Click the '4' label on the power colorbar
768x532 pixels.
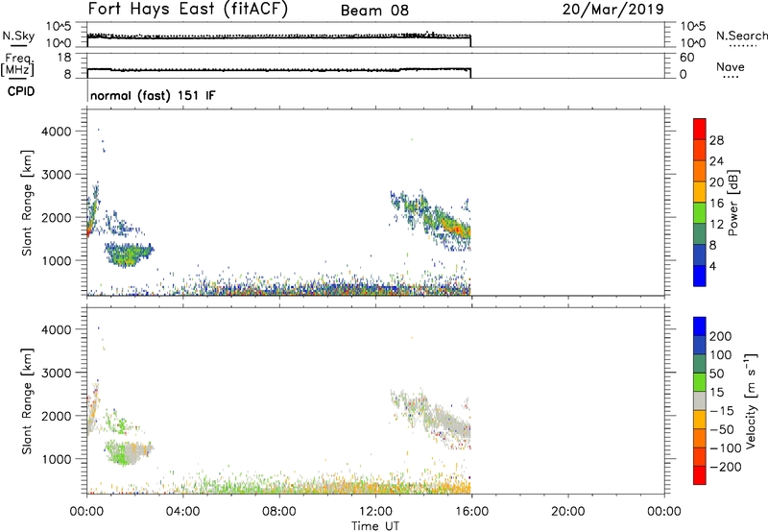coord(712,266)
